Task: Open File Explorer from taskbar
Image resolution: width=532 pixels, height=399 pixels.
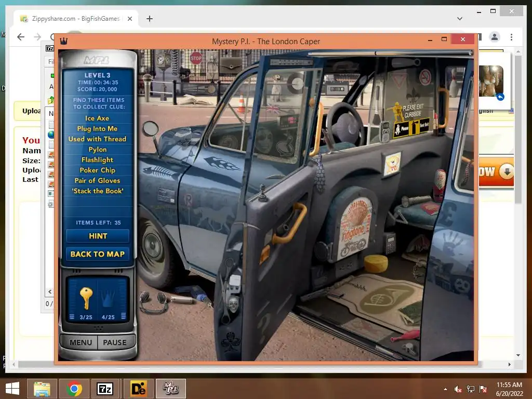Action: [42, 389]
